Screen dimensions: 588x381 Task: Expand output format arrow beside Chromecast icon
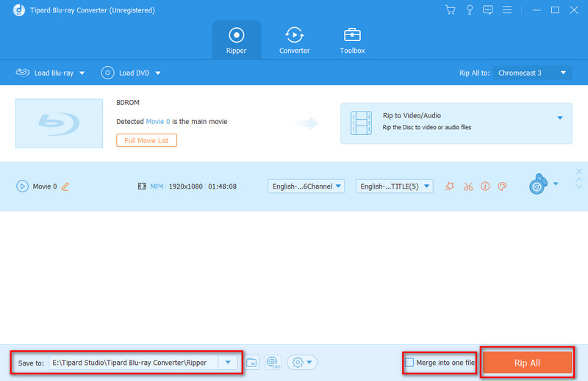pos(556,184)
